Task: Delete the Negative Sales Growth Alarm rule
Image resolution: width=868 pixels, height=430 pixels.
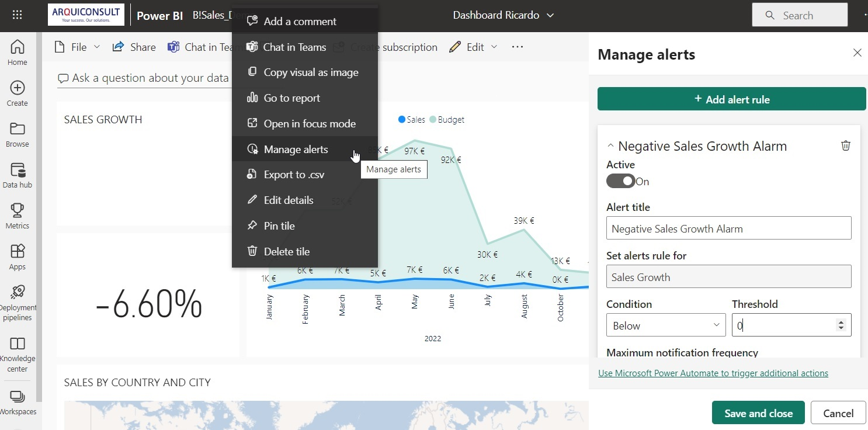Action: (x=845, y=146)
